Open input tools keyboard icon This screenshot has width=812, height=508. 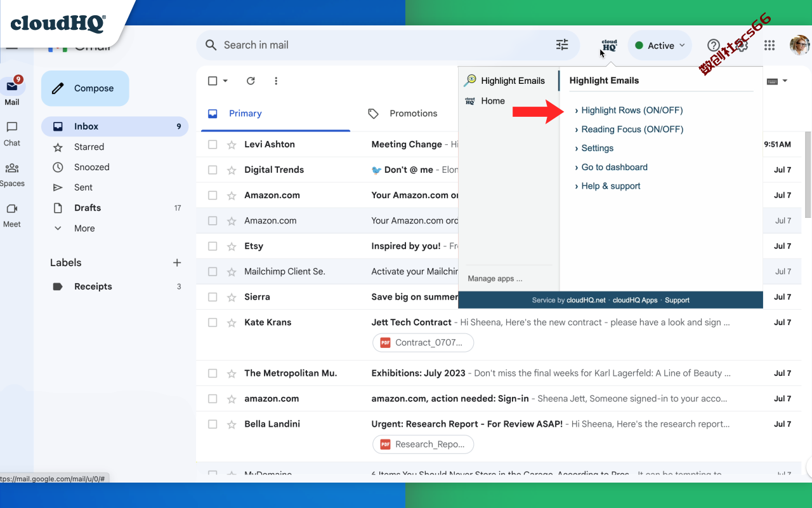[x=772, y=81]
